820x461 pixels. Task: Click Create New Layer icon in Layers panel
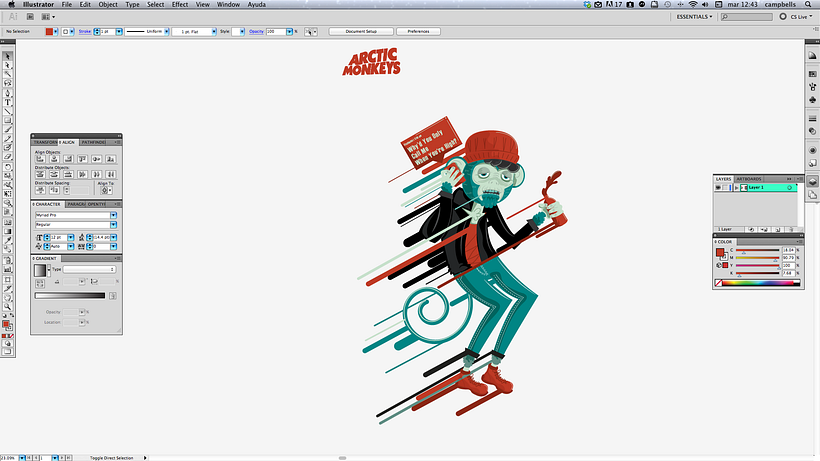[778, 229]
